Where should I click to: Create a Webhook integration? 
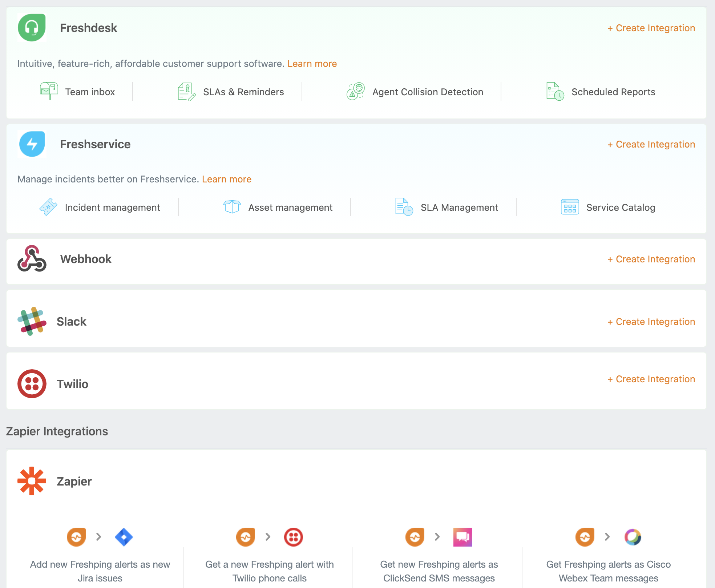[x=651, y=259]
